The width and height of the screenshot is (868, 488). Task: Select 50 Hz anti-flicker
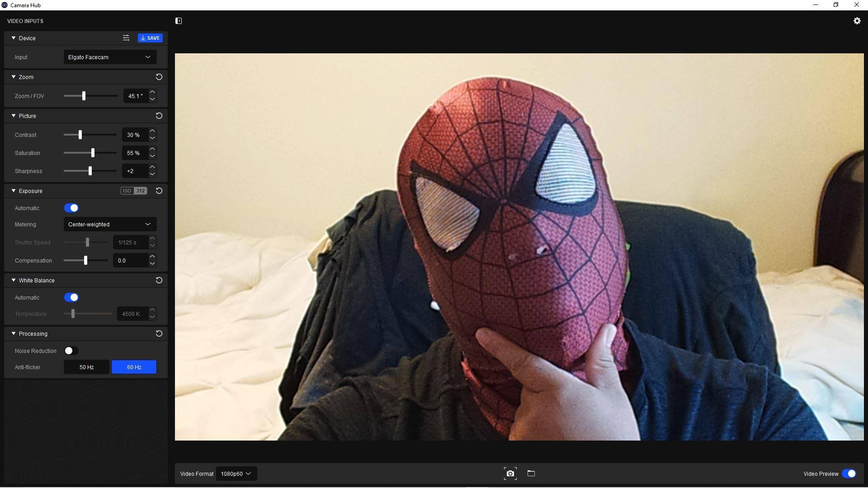pyautogui.click(x=86, y=367)
